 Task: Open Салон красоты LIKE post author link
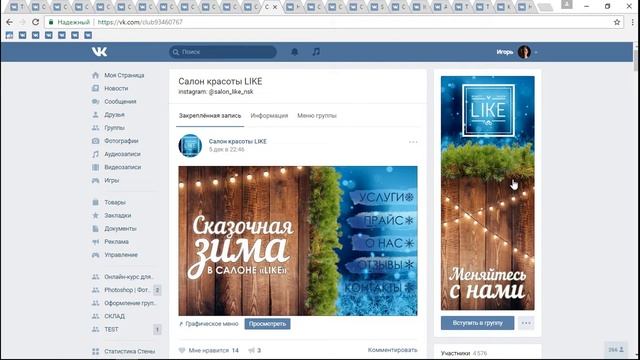click(238, 141)
